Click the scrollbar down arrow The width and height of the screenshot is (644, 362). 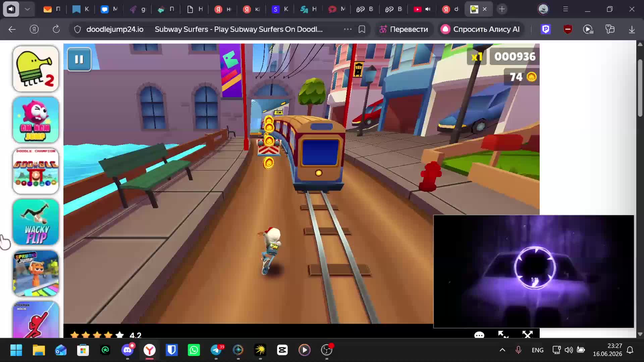(x=640, y=334)
